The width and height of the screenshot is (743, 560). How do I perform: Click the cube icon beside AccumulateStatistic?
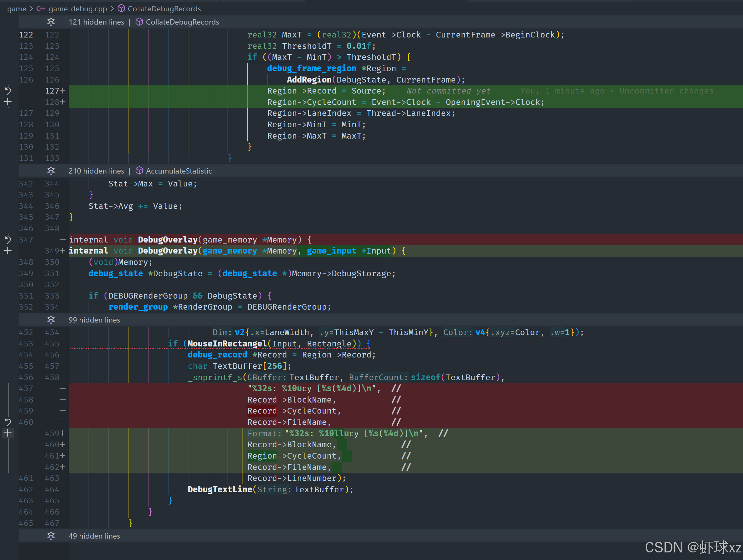(x=139, y=171)
